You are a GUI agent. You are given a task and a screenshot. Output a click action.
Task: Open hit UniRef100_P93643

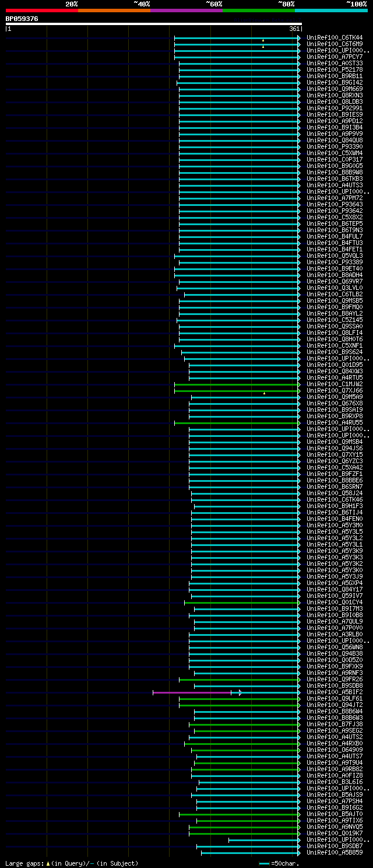click(x=334, y=205)
